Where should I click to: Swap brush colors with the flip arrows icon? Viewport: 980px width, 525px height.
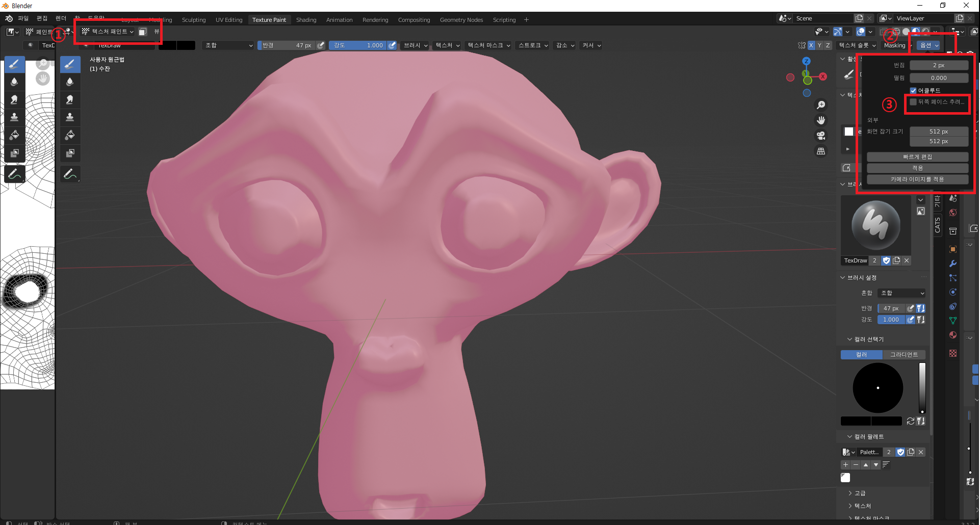coord(910,421)
